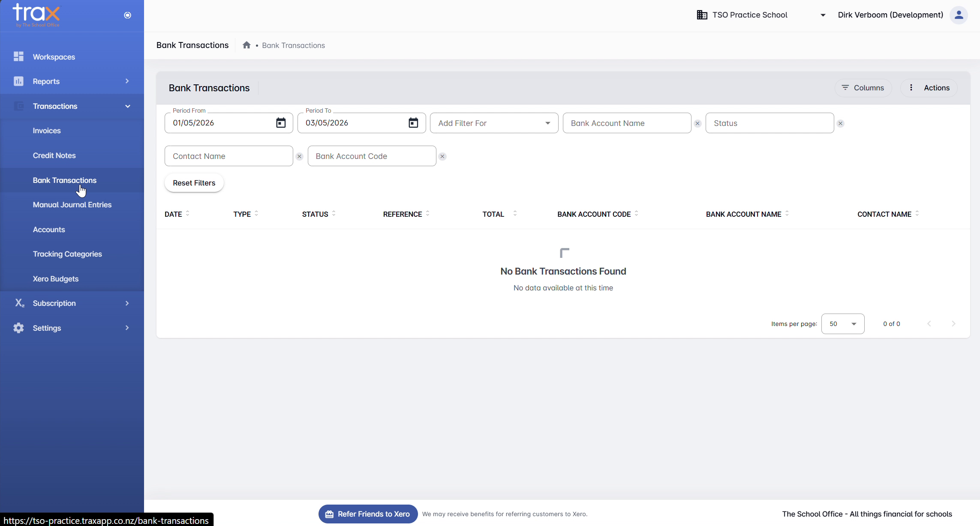Expand the Reports menu chevron
Image resolution: width=980 pixels, height=526 pixels.
[127, 81]
